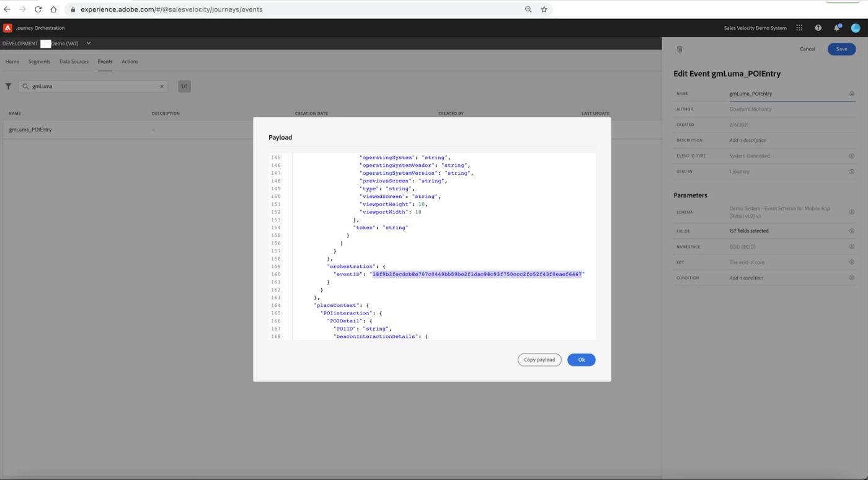Open the browser home icon

coord(53,9)
